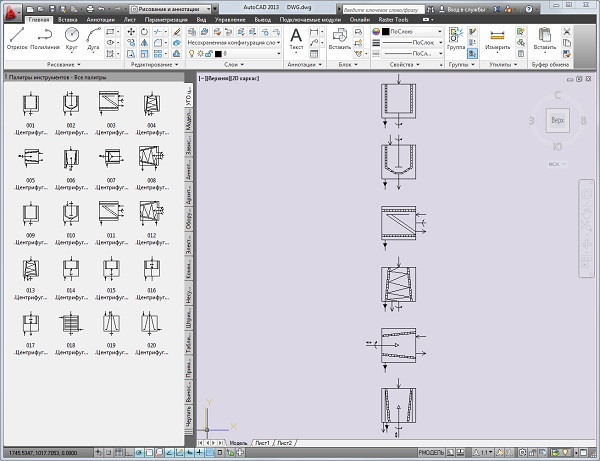Click the Измерить (Measure) utility icon
Screen dimensions: 600x461
tap(497, 36)
